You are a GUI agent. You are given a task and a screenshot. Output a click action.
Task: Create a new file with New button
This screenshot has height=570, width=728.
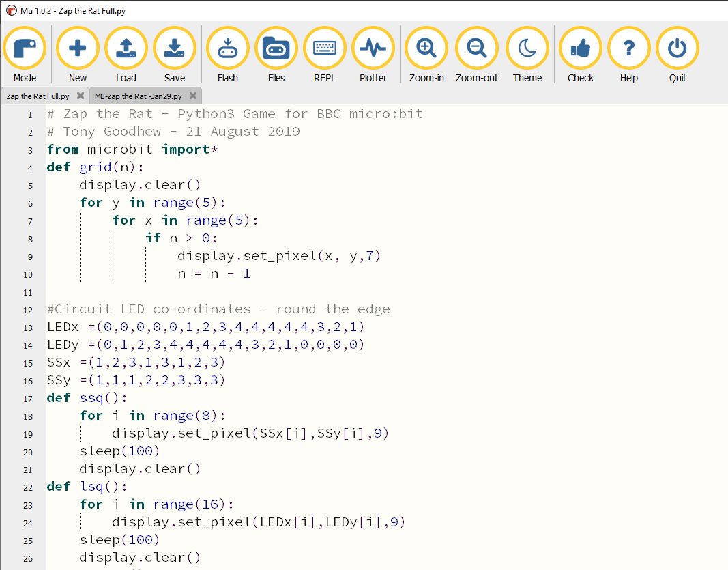[78, 49]
